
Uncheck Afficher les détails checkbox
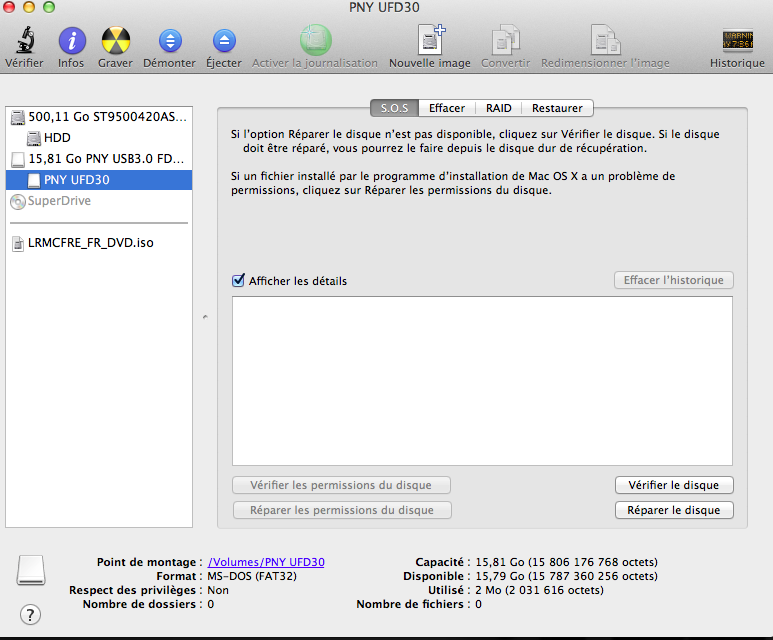click(239, 281)
